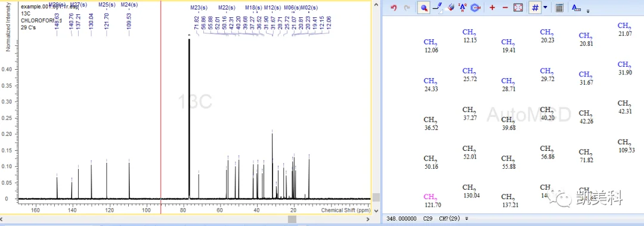Viewport: 644px width, 226px height.
Task: Pick the eraser cleaning tool
Action: pos(451,7)
